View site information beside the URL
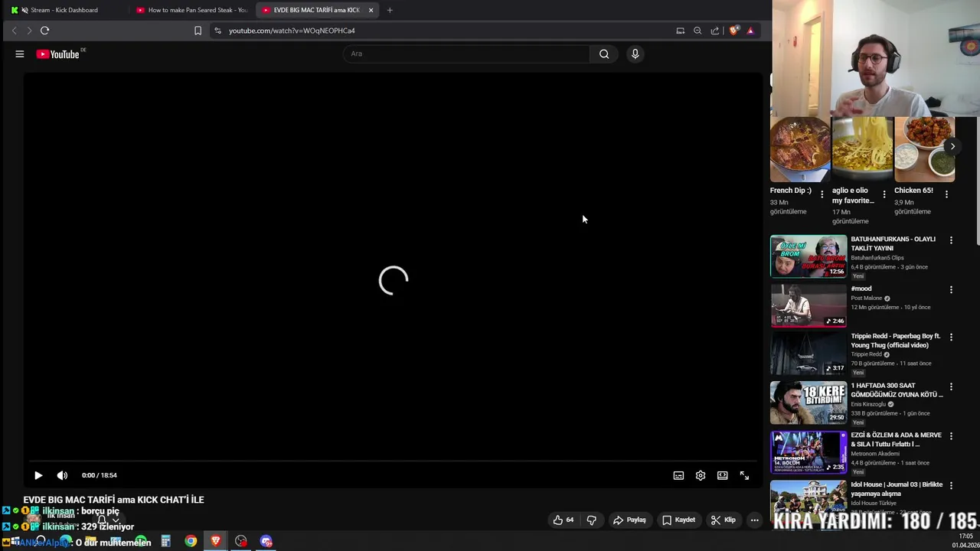Image resolution: width=980 pixels, height=551 pixels. point(217,31)
